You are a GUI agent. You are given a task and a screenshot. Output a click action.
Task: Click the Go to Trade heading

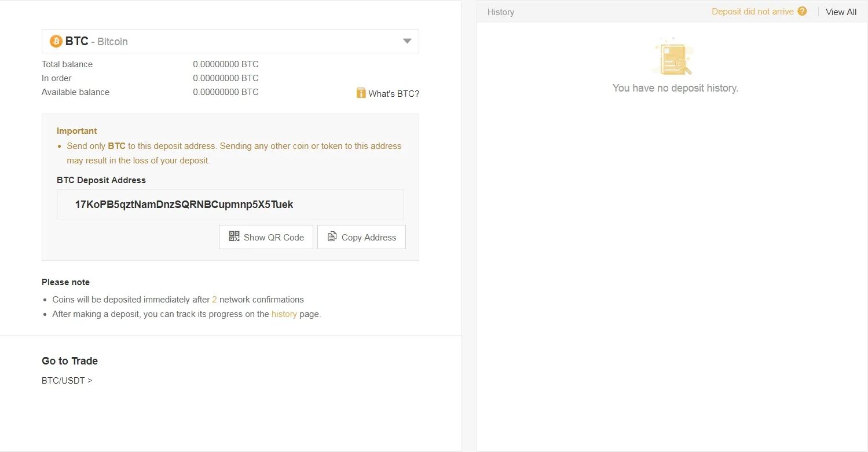pyautogui.click(x=69, y=361)
